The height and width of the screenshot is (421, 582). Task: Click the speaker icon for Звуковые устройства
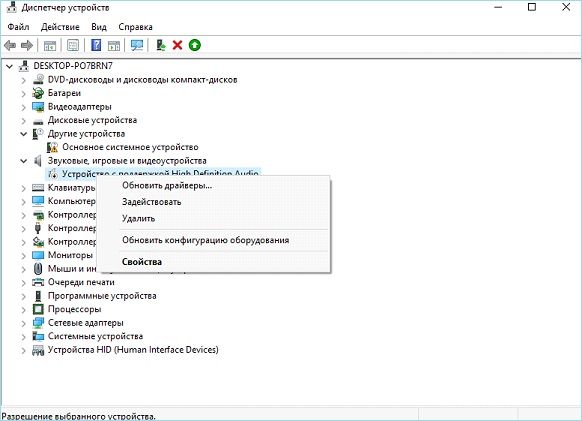coord(38,161)
